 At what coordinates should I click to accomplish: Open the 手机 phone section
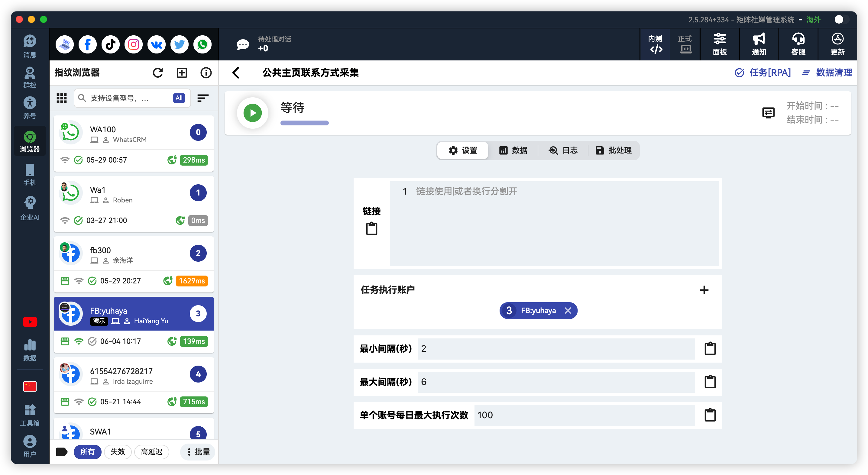coord(30,175)
